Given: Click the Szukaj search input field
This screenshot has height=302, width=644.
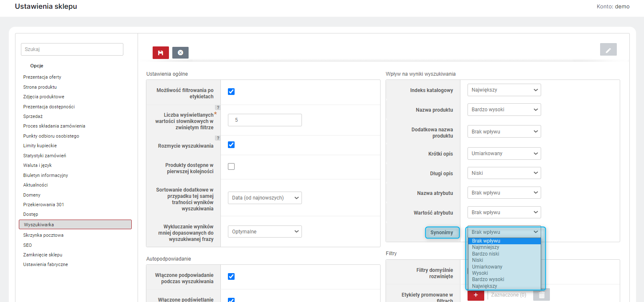Looking at the screenshot, I should [72, 49].
